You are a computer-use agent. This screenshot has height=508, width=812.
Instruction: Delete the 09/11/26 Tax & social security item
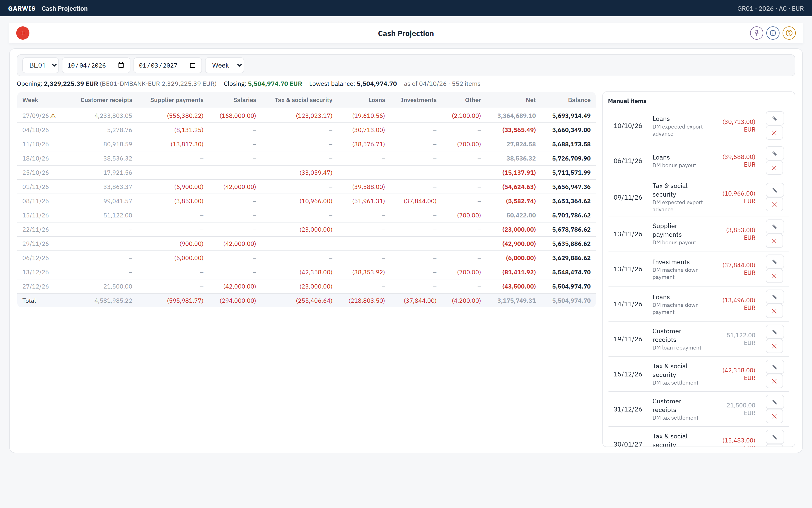tap(774, 204)
